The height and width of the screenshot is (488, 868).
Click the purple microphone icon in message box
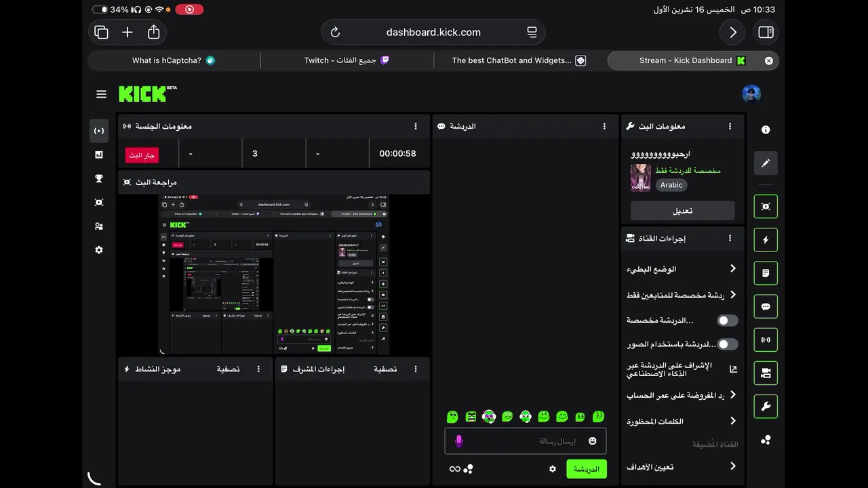pyautogui.click(x=459, y=441)
